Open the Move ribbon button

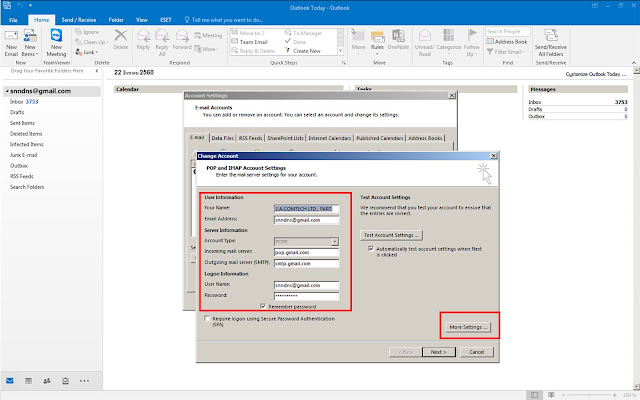point(358,40)
